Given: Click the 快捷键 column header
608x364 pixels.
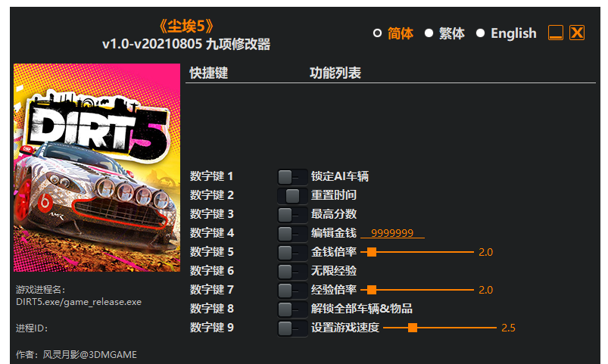Looking at the screenshot, I should click(x=209, y=73).
